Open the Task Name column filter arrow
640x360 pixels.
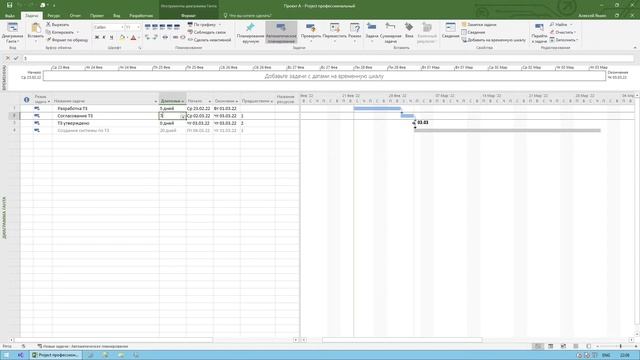click(x=156, y=101)
